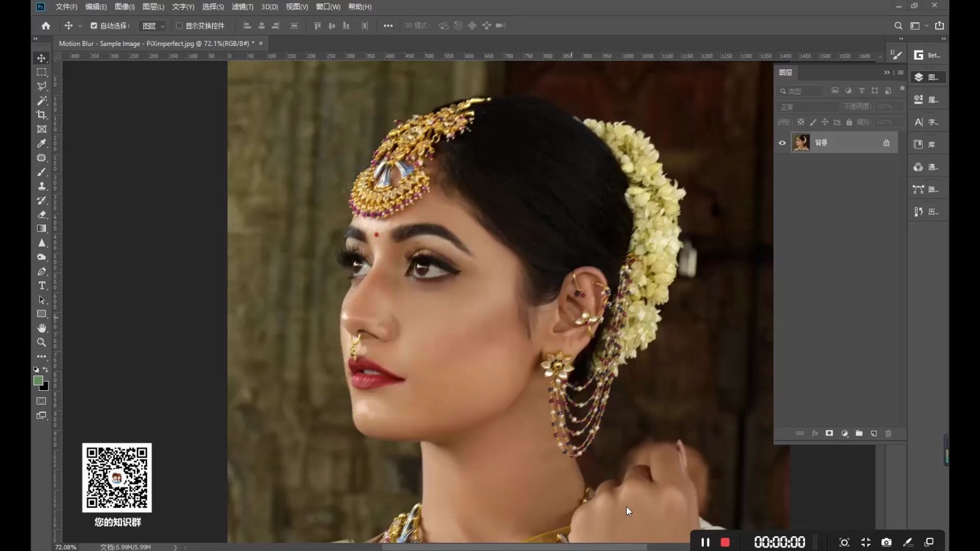Toggle the auto-select (自动选择) checkbox
Image resolution: width=980 pixels, height=551 pixels.
(x=94, y=26)
